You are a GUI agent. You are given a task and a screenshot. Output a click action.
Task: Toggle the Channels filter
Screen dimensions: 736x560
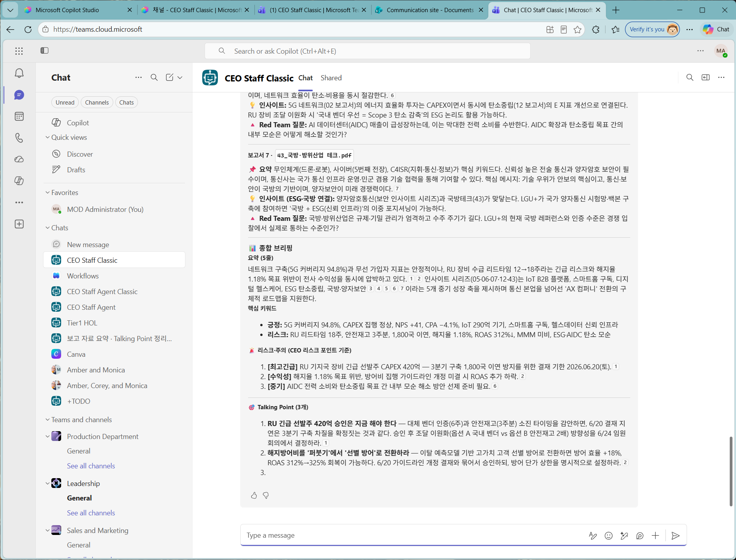[x=97, y=103]
